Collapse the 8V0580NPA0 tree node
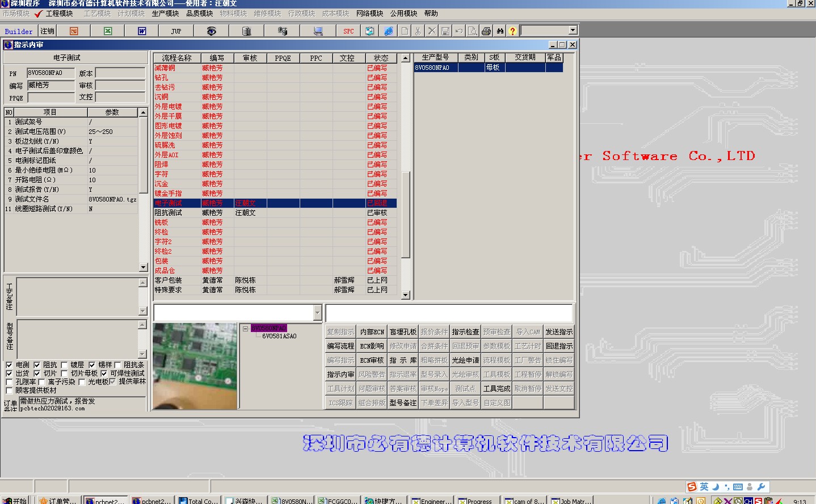The width and height of the screenshot is (816, 504). pyautogui.click(x=245, y=328)
